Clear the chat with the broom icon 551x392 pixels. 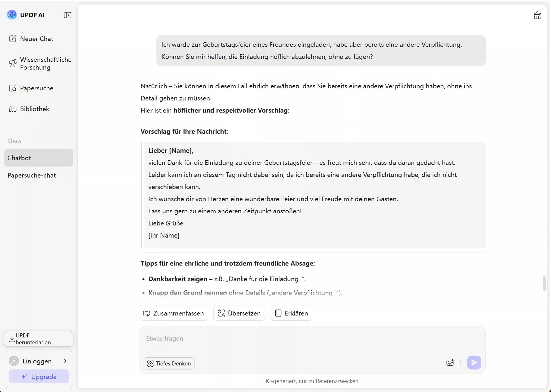537,15
